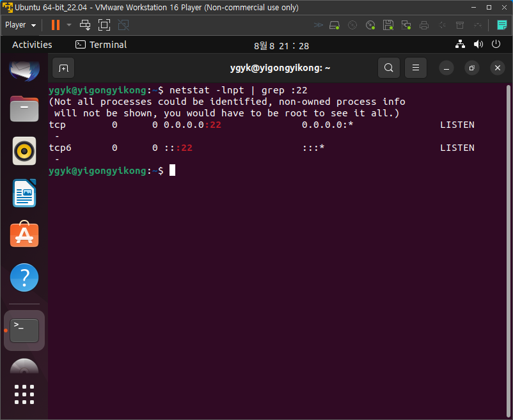Open Ubuntu Software from the dock
The height and width of the screenshot is (420, 513).
[24, 235]
